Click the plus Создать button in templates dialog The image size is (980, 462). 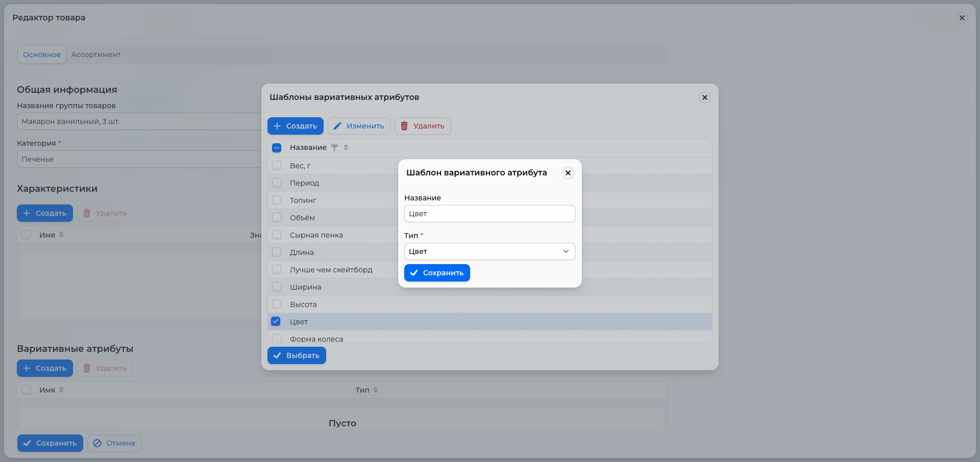click(x=296, y=126)
